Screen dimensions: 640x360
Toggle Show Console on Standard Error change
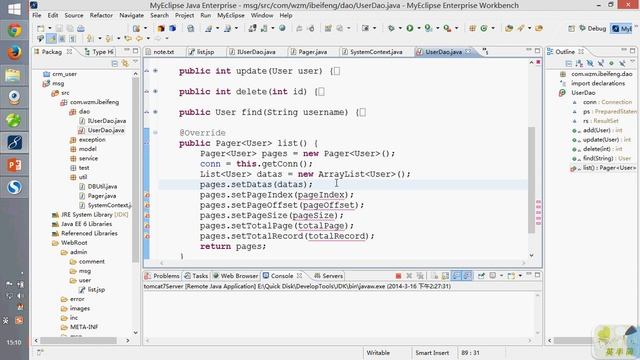(467, 276)
